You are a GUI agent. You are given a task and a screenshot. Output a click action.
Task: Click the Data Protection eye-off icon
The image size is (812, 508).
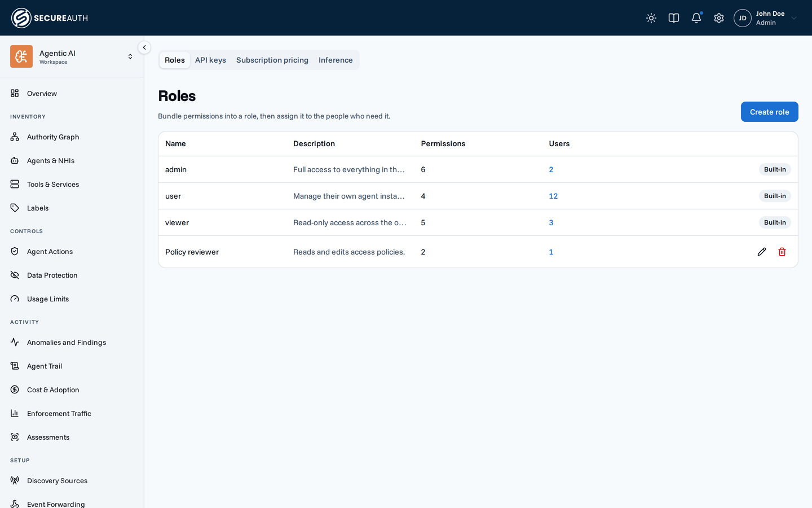coord(15,275)
